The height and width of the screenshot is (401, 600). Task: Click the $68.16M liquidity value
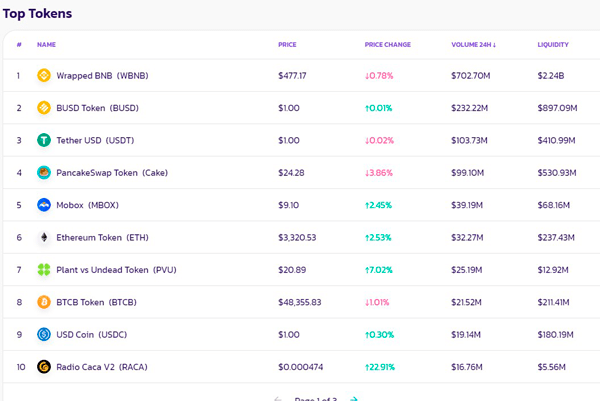(x=554, y=205)
